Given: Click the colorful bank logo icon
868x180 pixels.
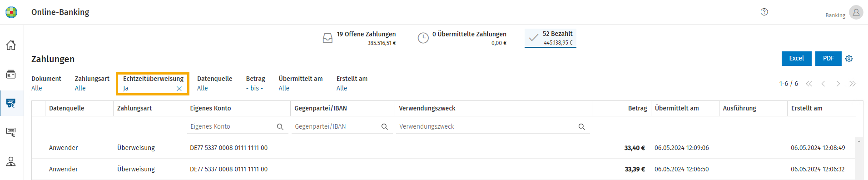Looking at the screenshot, I should pyautogui.click(x=11, y=12).
